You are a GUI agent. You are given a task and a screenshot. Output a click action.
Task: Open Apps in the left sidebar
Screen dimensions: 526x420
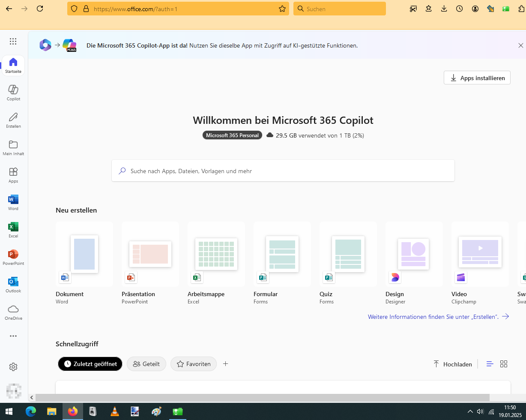click(x=13, y=175)
